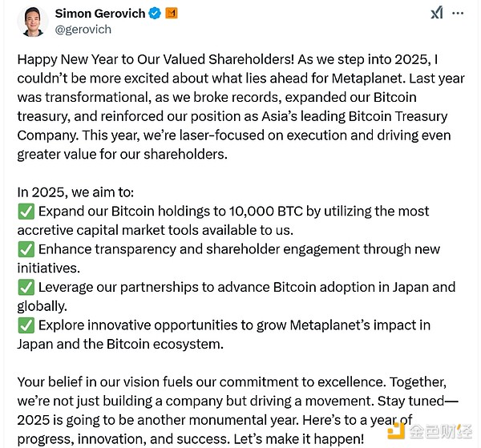Click the orange Metaplanet affiliate badge
The height and width of the screenshot is (448, 481).
pos(172,13)
